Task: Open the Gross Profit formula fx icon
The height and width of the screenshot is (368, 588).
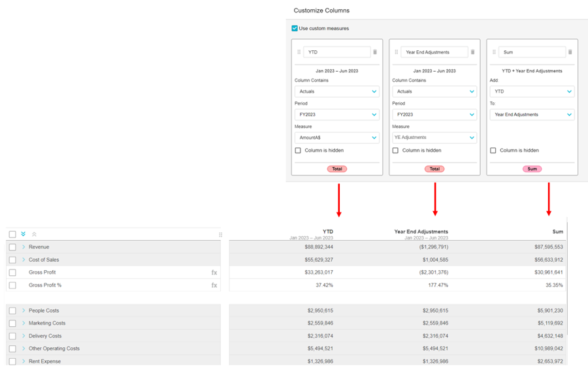Action: (214, 273)
